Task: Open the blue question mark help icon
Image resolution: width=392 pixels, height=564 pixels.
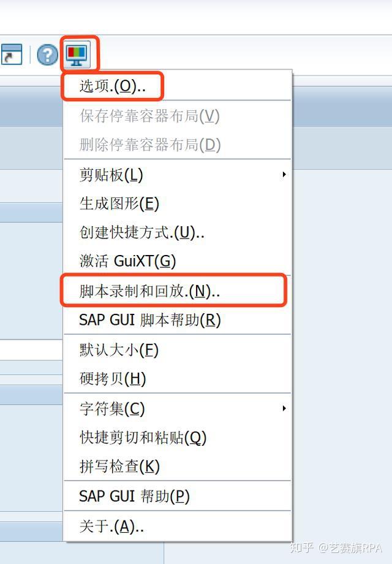Action: pos(47,55)
